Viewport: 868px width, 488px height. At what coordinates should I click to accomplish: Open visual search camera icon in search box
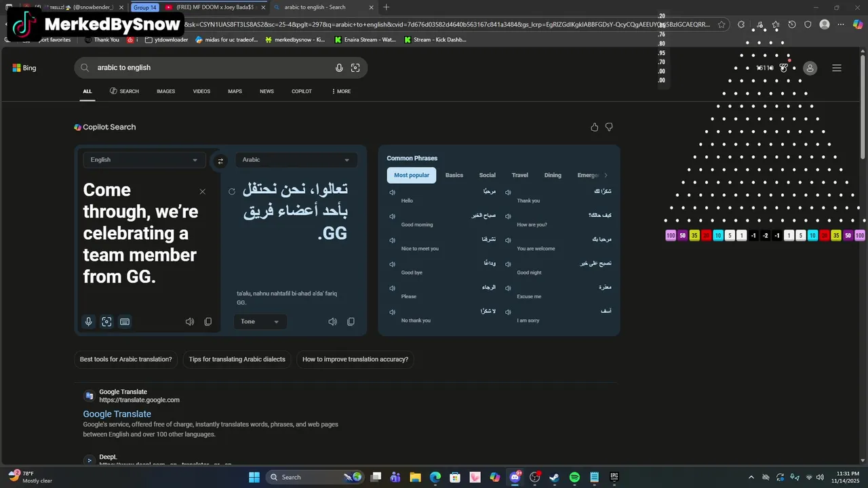tap(355, 68)
